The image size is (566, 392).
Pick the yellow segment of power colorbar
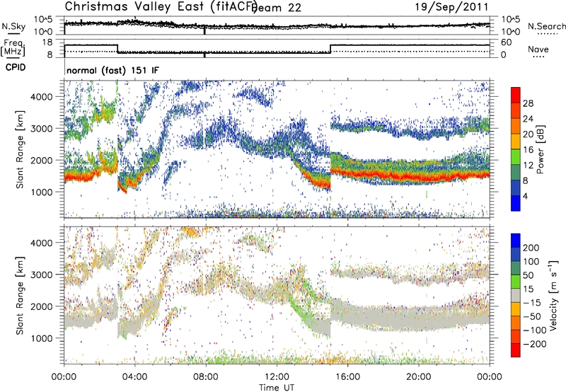[x=516, y=141]
